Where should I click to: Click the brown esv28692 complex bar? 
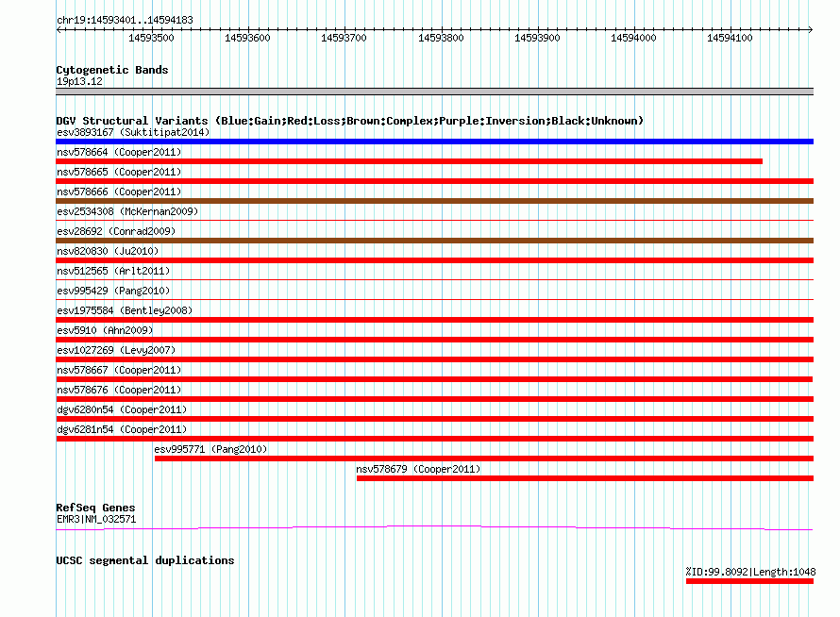[434, 241]
